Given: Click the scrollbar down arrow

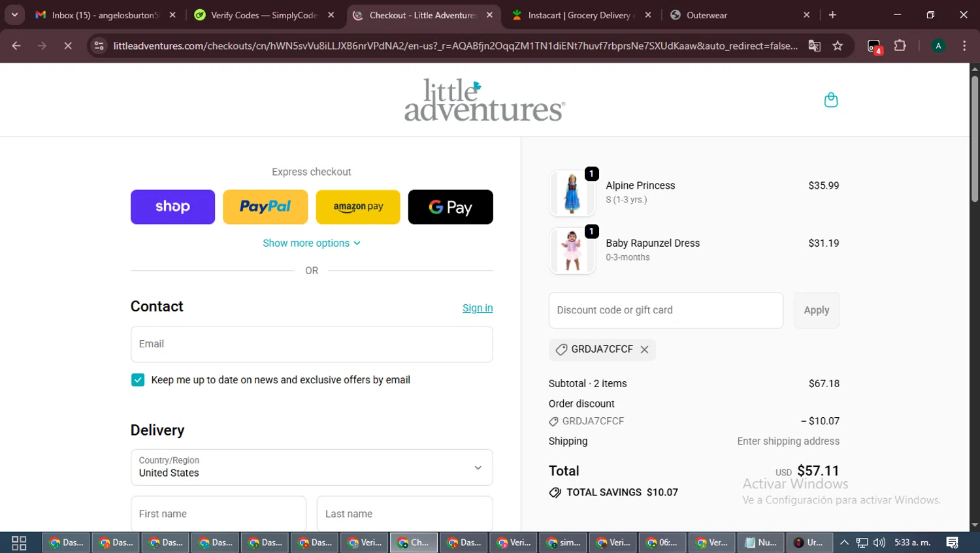Looking at the screenshot, I should [x=975, y=525].
